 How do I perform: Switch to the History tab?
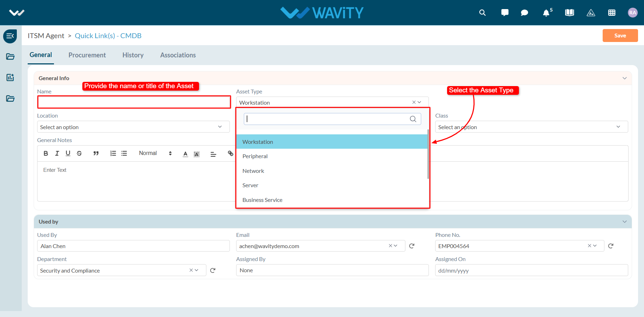click(x=133, y=55)
